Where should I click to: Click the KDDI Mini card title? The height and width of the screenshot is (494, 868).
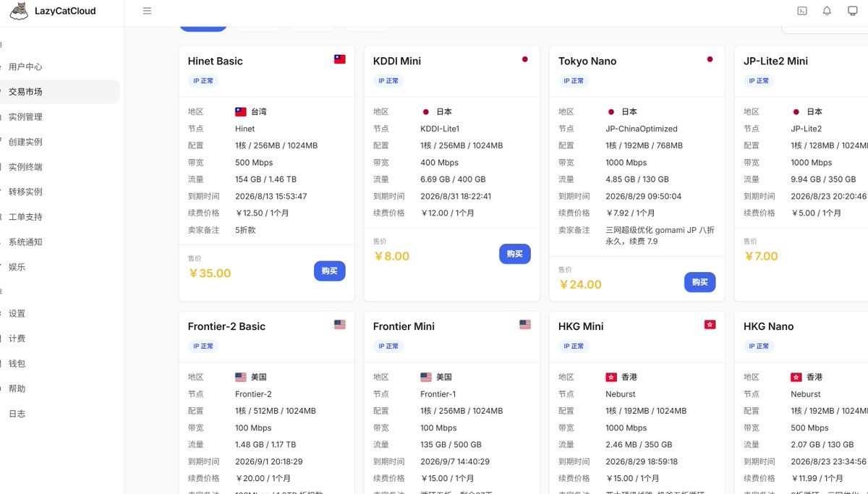(x=397, y=61)
